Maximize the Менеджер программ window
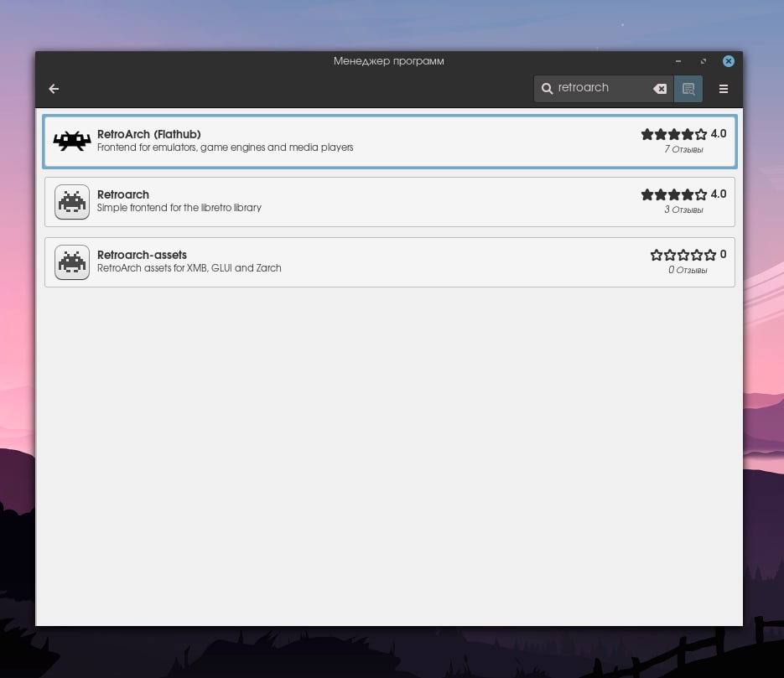Screen dimensions: 784x678 click(x=703, y=61)
